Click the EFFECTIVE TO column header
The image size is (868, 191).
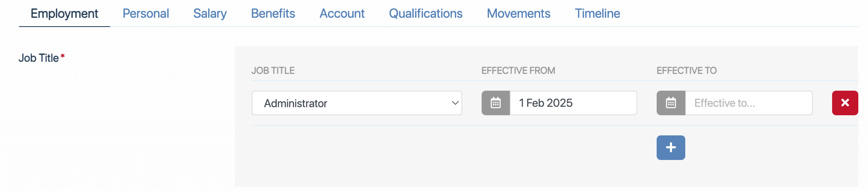pyautogui.click(x=686, y=71)
